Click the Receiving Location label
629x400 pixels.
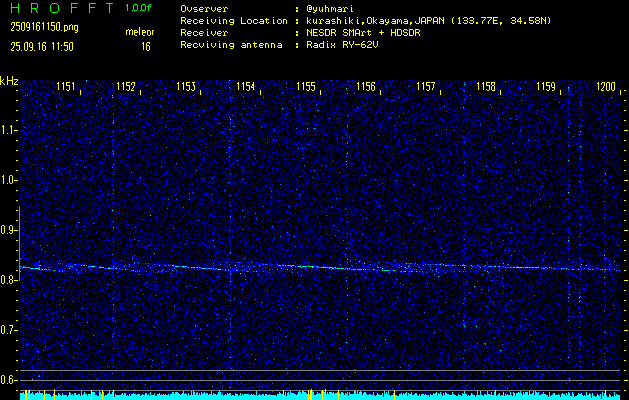[x=234, y=21]
